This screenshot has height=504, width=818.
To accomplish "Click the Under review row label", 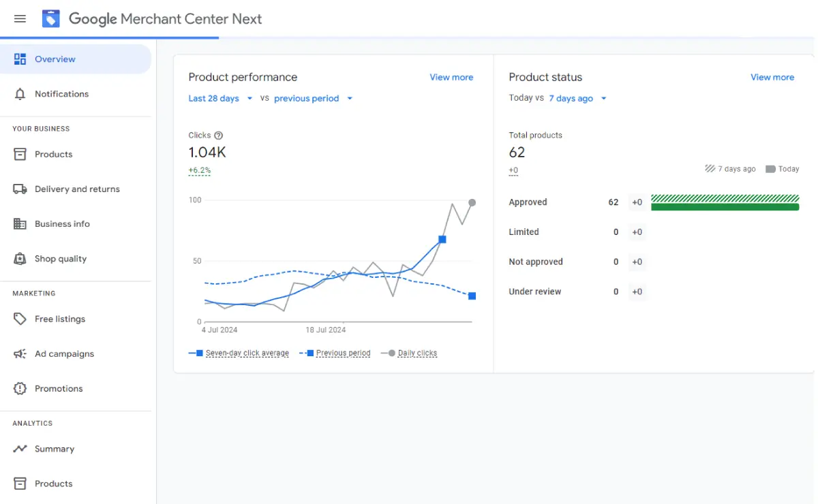I will pos(535,292).
